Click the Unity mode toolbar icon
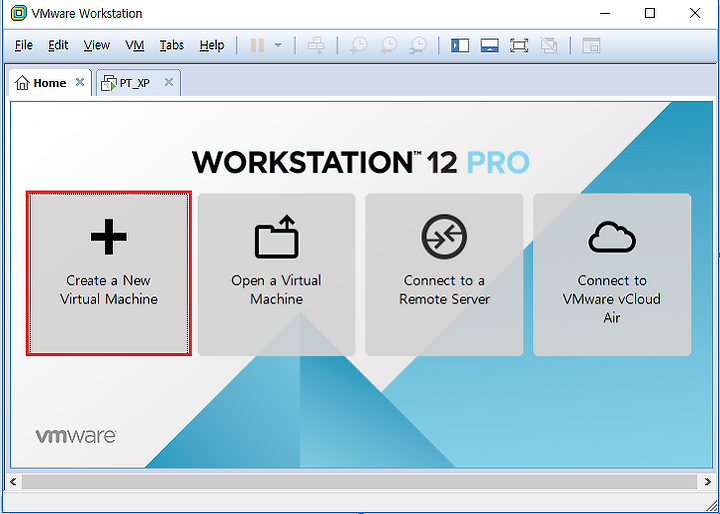Image resolution: width=720 pixels, height=514 pixels. (549, 45)
